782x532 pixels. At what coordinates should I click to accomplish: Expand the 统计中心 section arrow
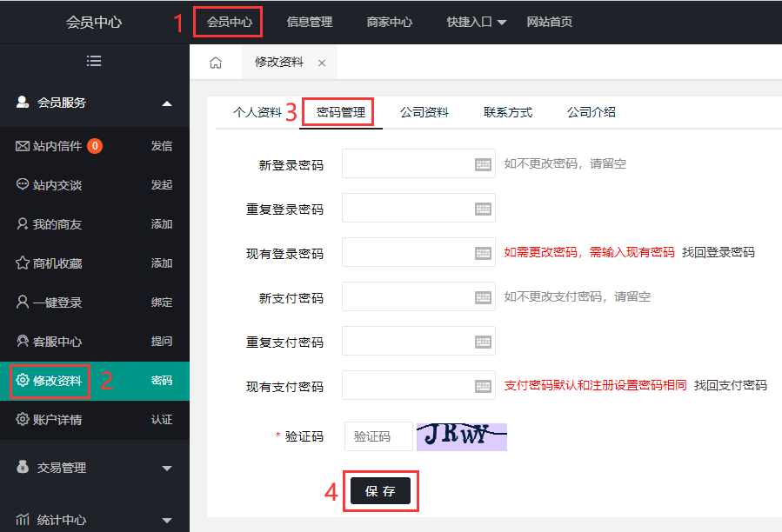pos(167,520)
